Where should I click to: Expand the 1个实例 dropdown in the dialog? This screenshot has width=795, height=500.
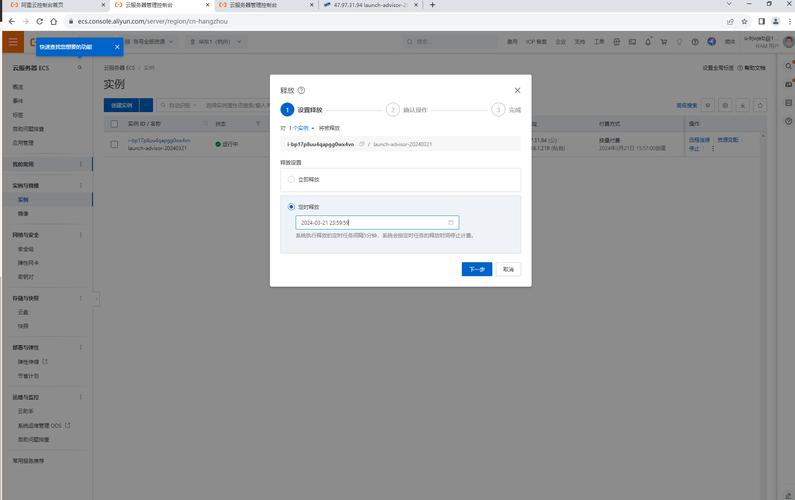pyautogui.click(x=301, y=128)
